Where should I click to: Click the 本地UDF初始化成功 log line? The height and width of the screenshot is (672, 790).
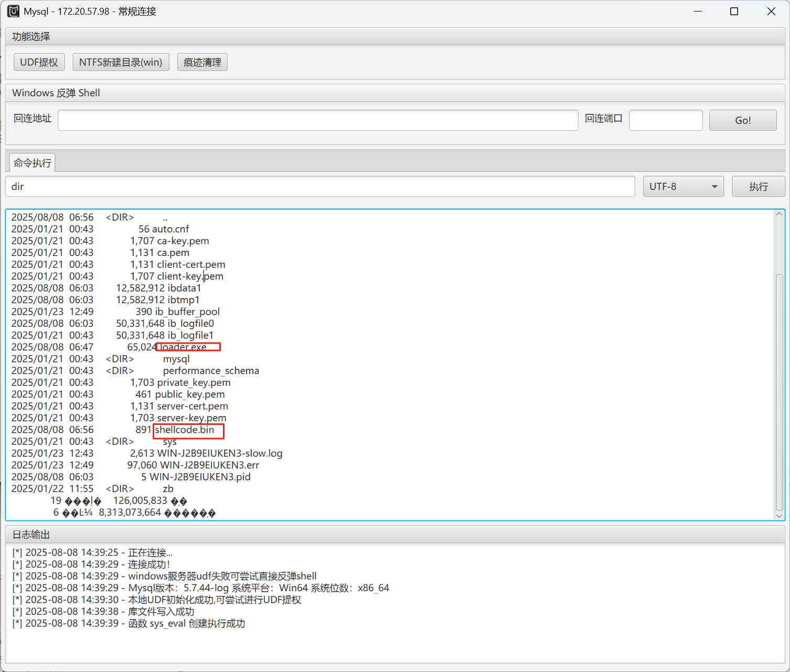(x=156, y=600)
